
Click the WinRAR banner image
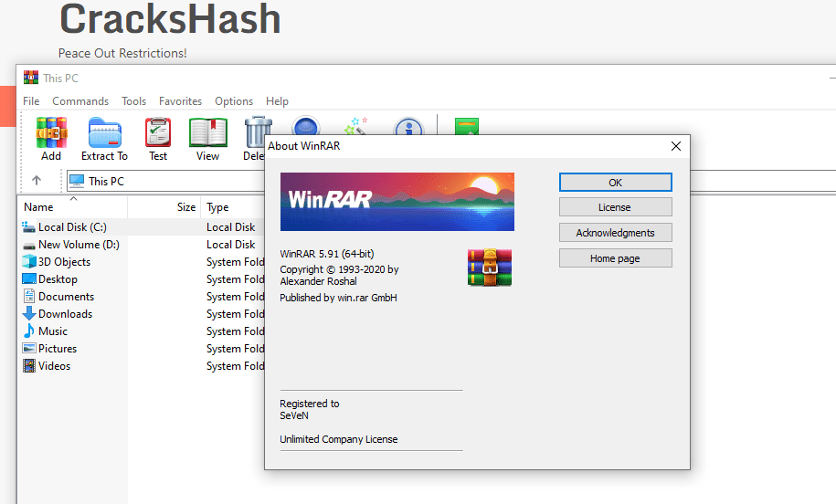[397, 202]
